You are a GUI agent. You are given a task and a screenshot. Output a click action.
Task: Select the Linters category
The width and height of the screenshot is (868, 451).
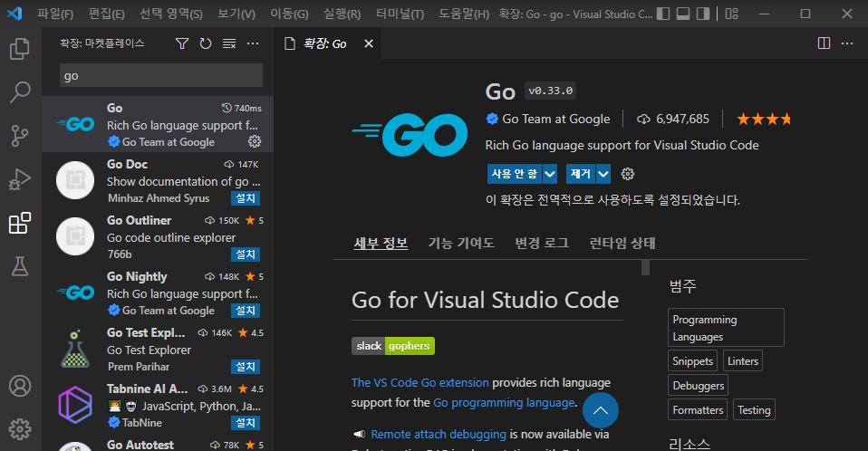pyautogui.click(x=743, y=360)
